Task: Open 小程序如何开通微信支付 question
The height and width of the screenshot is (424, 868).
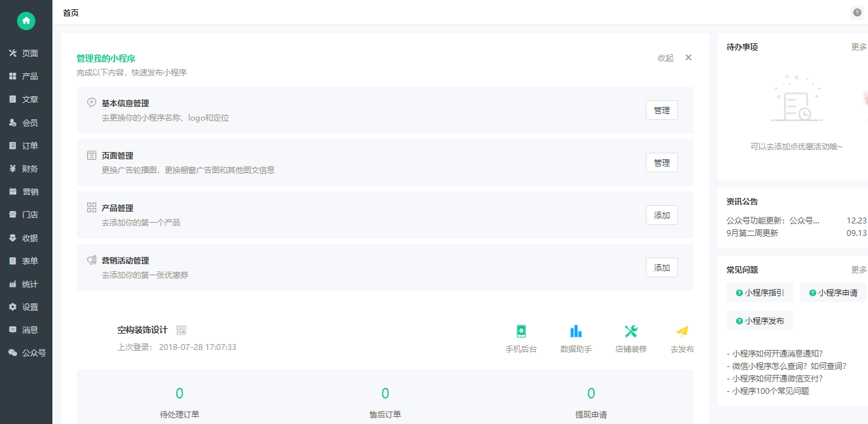Action: tap(775, 378)
